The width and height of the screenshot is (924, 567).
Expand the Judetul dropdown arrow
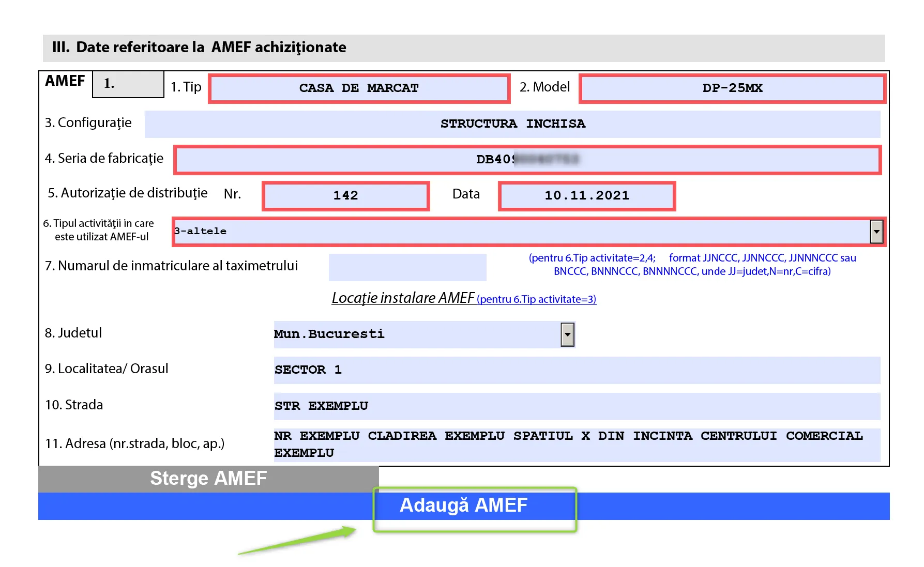tap(567, 334)
